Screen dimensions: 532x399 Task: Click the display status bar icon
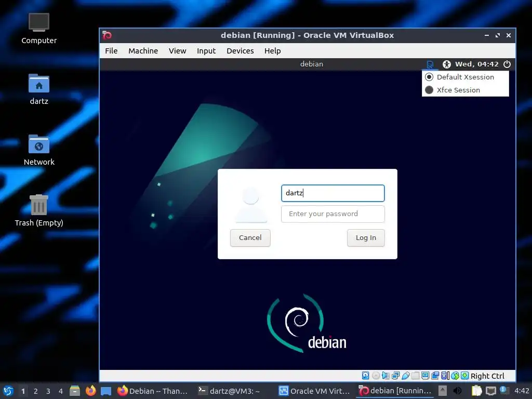pos(425,376)
